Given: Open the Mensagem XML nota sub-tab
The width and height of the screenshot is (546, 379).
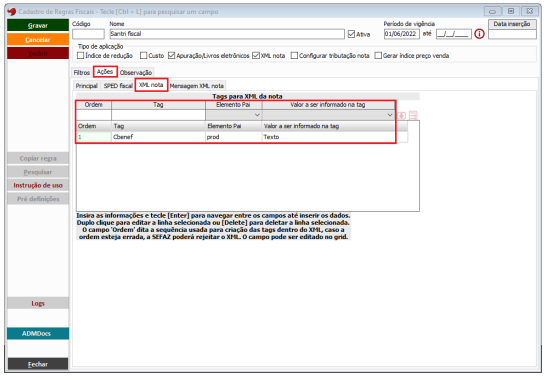Looking at the screenshot, I should pyautogui.click(x=197, y=86).
